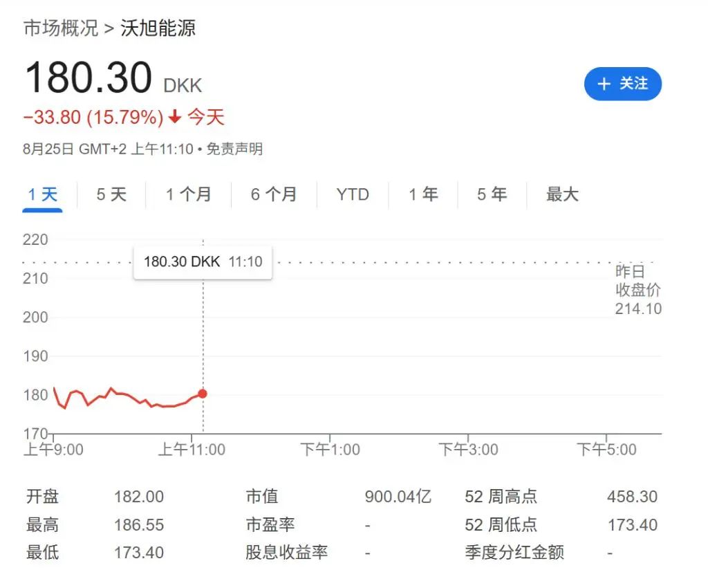Click the 180.30 DKK 11:10 tooltip

[203, 262]
